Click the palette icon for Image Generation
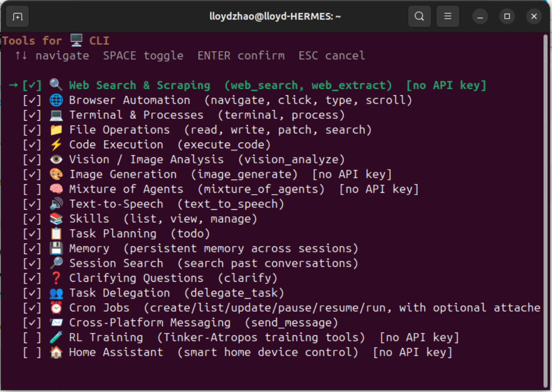This screenshot has width=552, height=392. pos(56,175)
